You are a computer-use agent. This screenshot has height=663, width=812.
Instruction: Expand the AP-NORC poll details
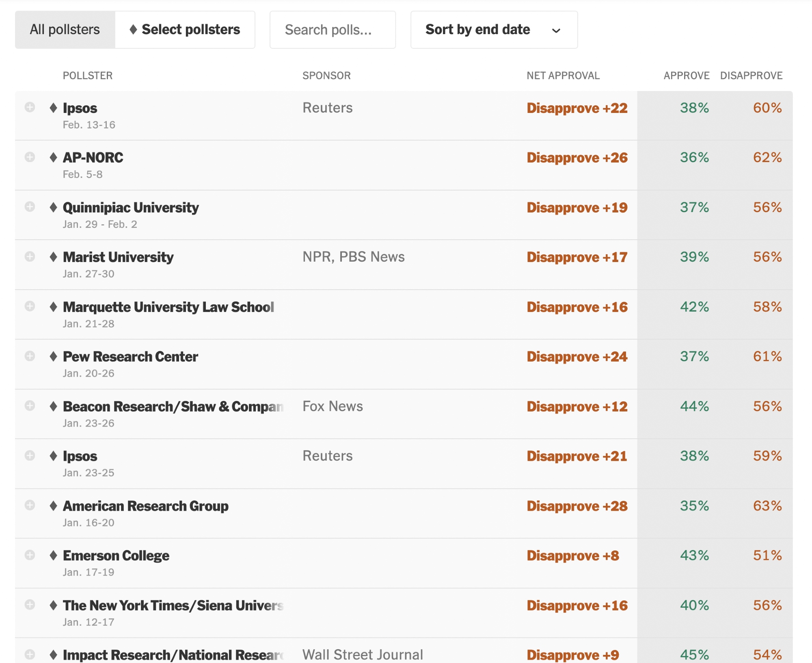tap(30, 157)
